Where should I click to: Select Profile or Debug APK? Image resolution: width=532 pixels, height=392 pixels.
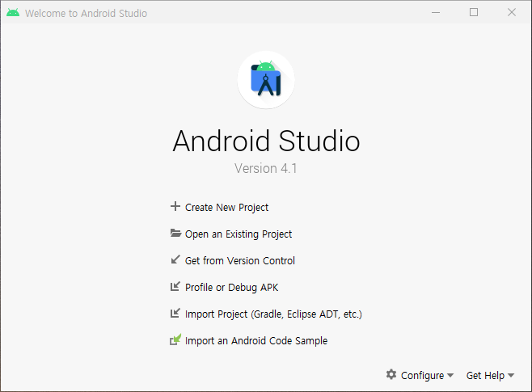[231, 287]
